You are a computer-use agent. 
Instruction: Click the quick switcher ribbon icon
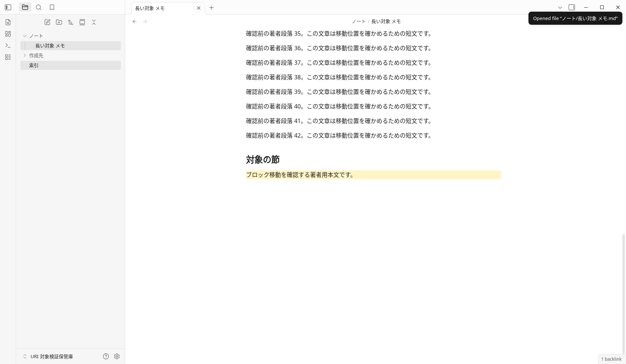click(8, 22)
